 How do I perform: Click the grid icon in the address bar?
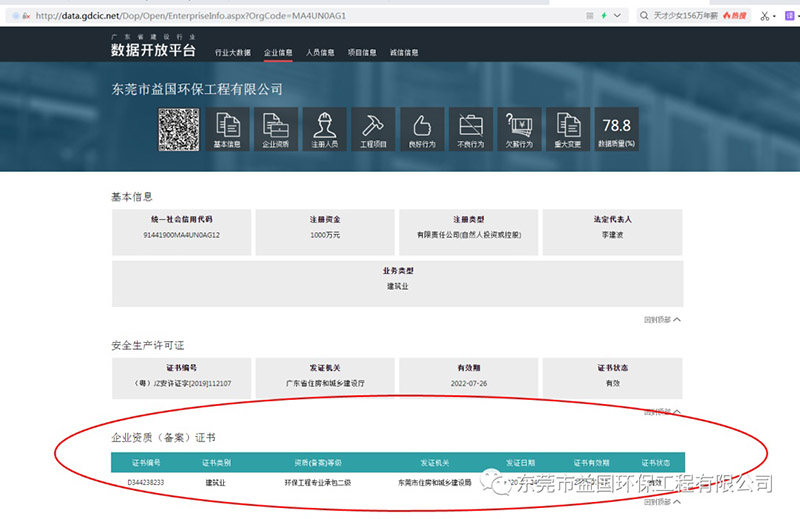[x=590, y=16]
